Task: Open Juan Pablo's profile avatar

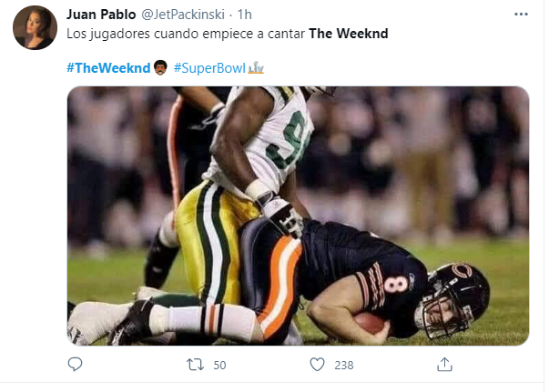Action: coord(35,27)
